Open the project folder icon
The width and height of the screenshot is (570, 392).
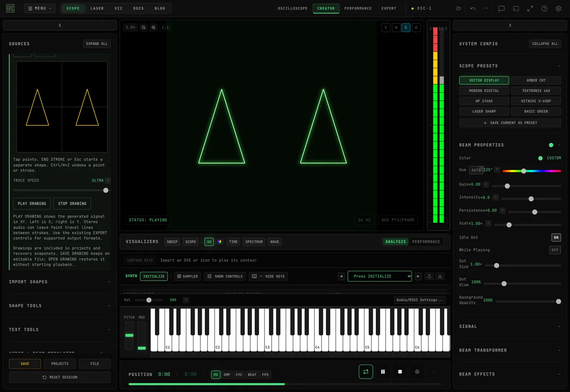click(x=459, y=8)
